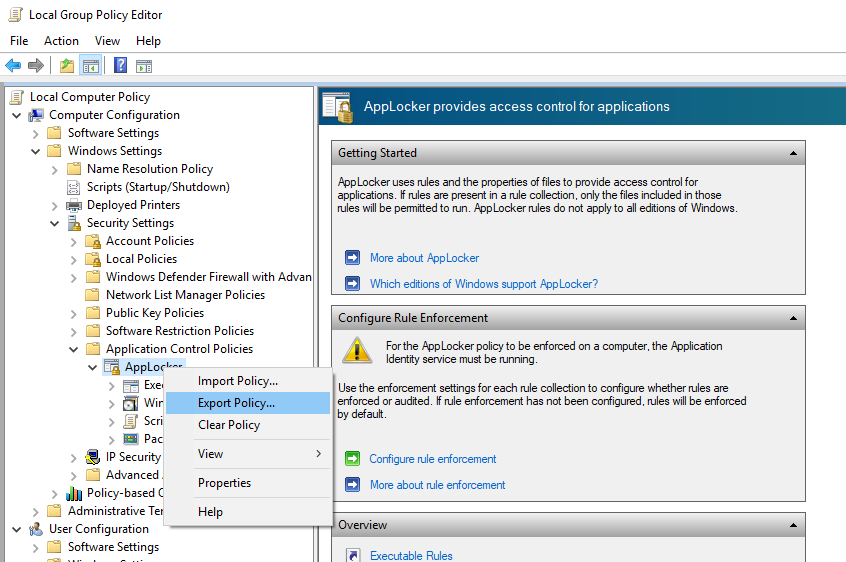The width and height of the screenshot is (846, 562).
Task: Open Which editions of Windows support AppLocker link
Action: 484,284
